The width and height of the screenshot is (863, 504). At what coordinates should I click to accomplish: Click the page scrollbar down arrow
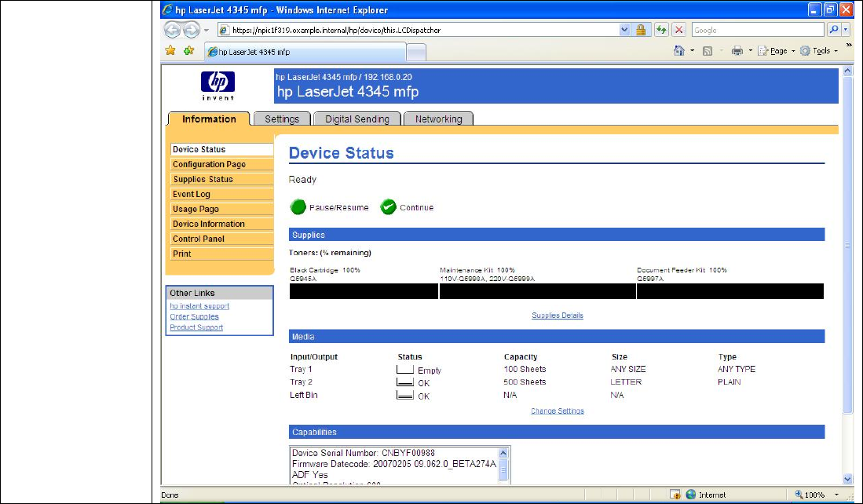847,479
